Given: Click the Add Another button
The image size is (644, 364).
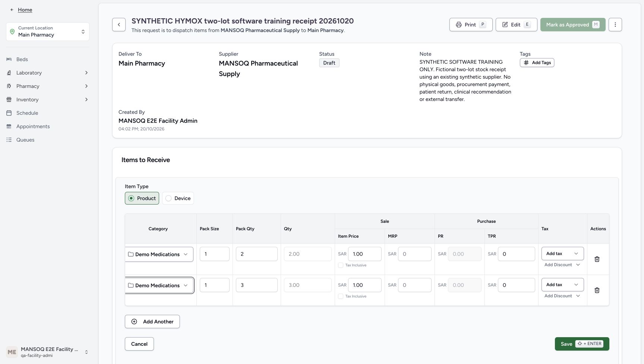Looking at the screenshot, I should (152, 322).
